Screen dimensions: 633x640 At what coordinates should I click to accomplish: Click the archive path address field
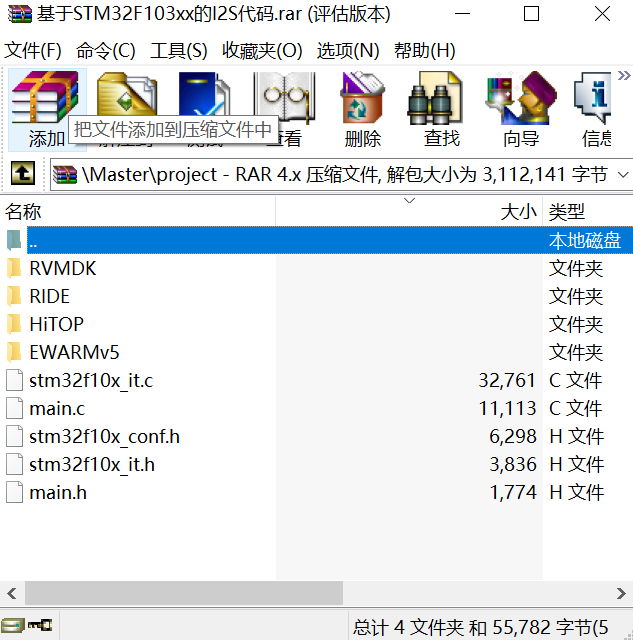[x=341, y=175]
